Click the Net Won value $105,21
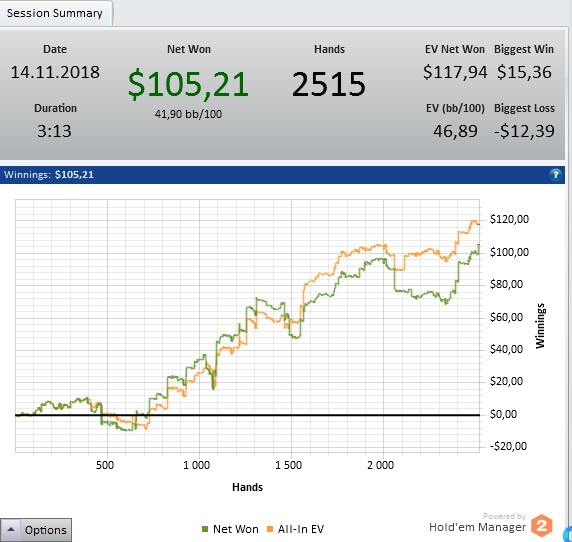This screenshot has height=542, width=572. pyautogui.click(x=188, y=84)
